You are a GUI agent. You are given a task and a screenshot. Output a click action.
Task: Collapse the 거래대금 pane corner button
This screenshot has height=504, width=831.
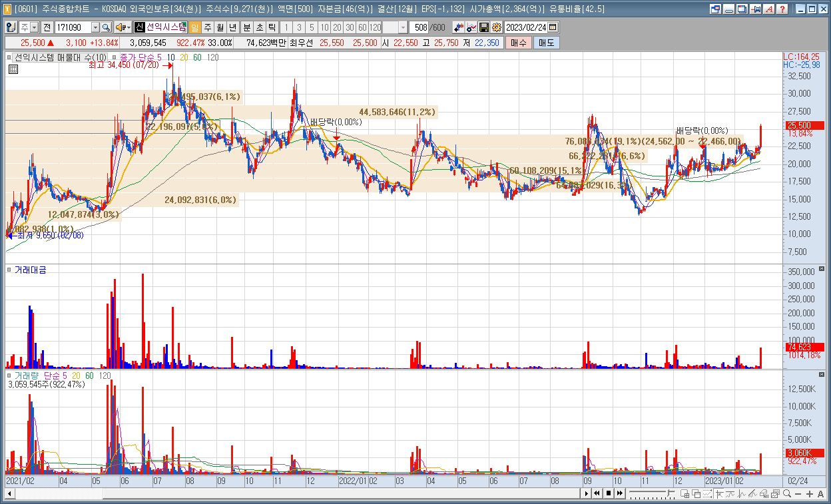coord(821,269)
